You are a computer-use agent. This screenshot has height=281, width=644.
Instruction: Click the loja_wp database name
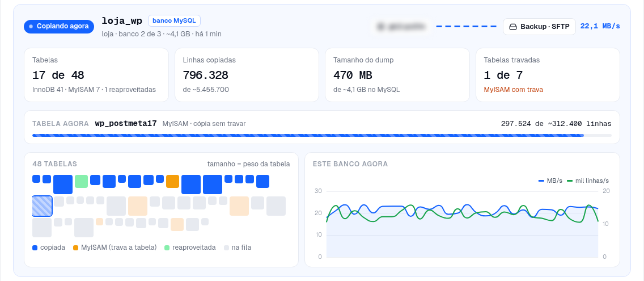pyautogui.click(x=122, y=21)
